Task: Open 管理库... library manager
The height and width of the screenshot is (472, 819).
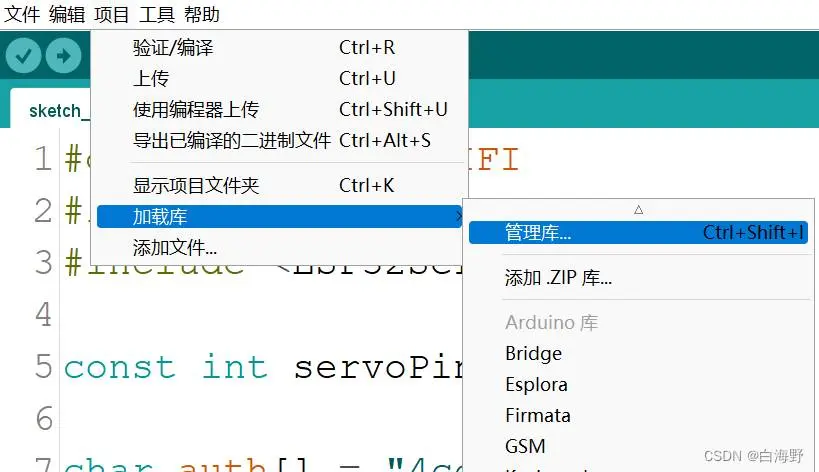Action: (x=638, y=232)
